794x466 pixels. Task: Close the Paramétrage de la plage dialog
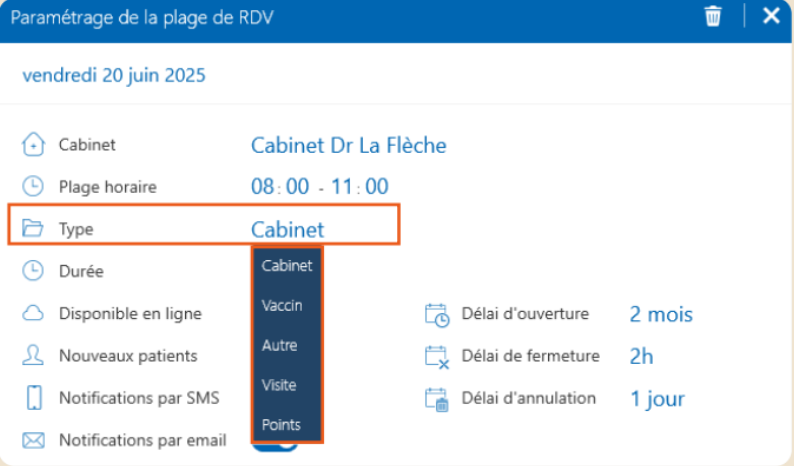(771, 16)
